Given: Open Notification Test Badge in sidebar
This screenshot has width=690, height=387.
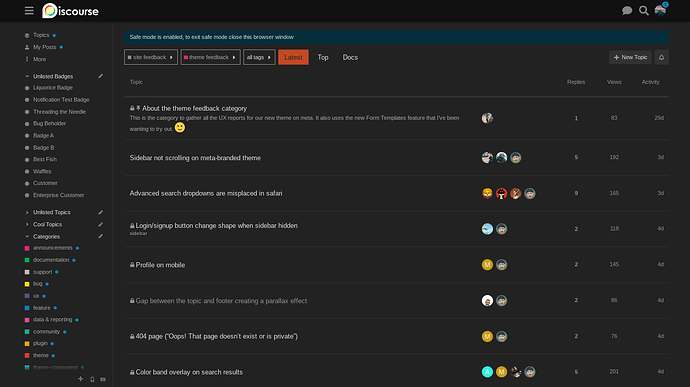Looking at the screenshot, I should point(61,100).
